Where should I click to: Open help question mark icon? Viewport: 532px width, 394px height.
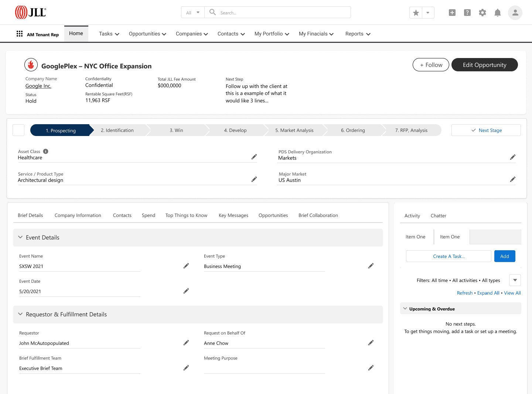coord(467,13)
